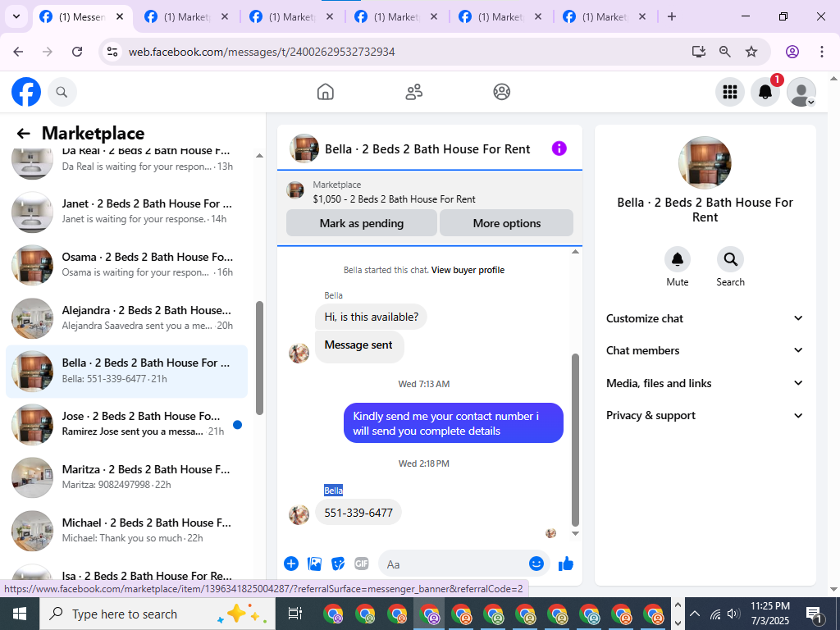Open the Facebook logo home link
840x630 pixels.
coord(26,92)
